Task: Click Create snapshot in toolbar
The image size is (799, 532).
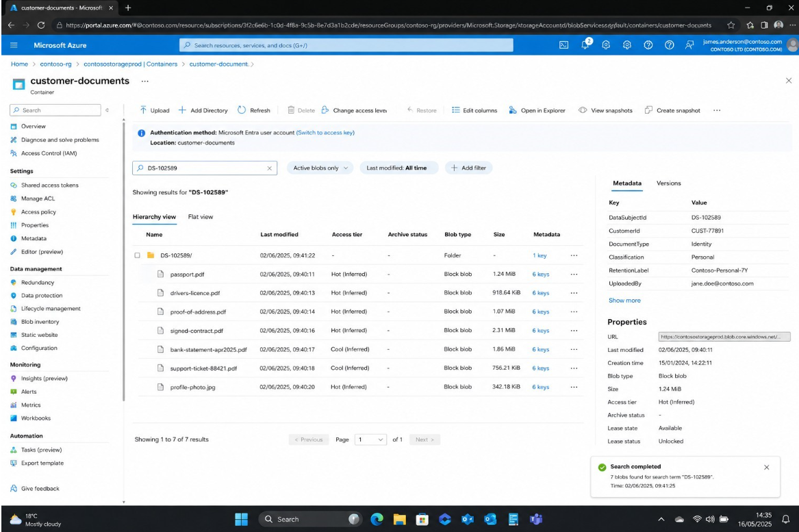Action: (672, 110)
